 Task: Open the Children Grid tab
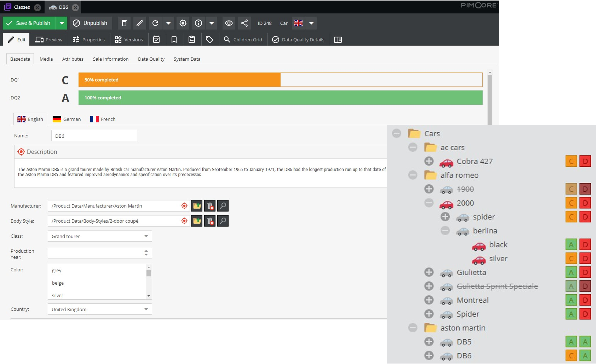point(243,40)
